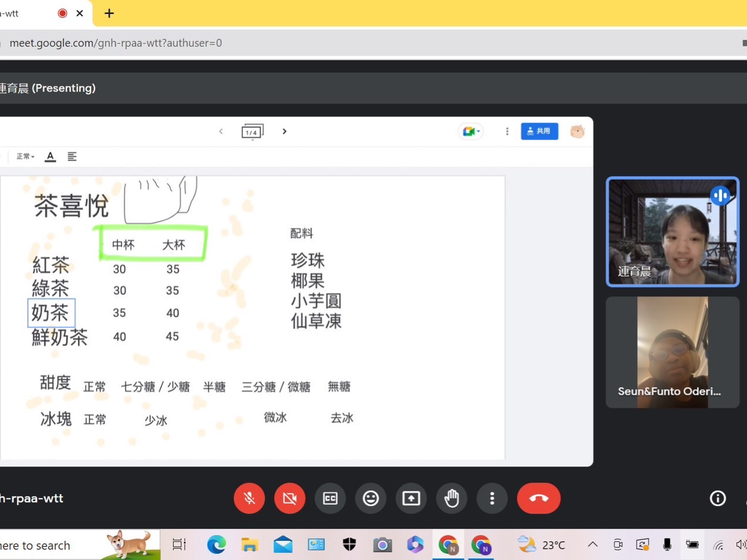Click the present screen icon

(411, 498)
